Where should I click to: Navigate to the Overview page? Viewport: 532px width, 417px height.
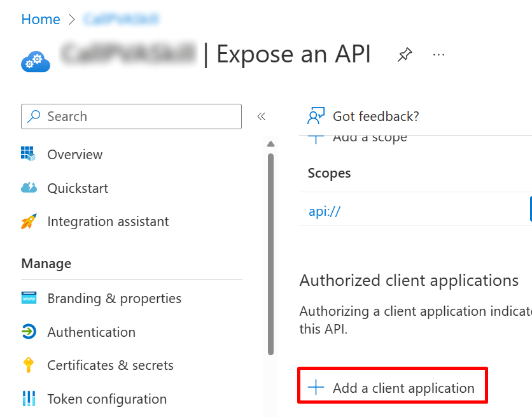(x=74, y=154)
